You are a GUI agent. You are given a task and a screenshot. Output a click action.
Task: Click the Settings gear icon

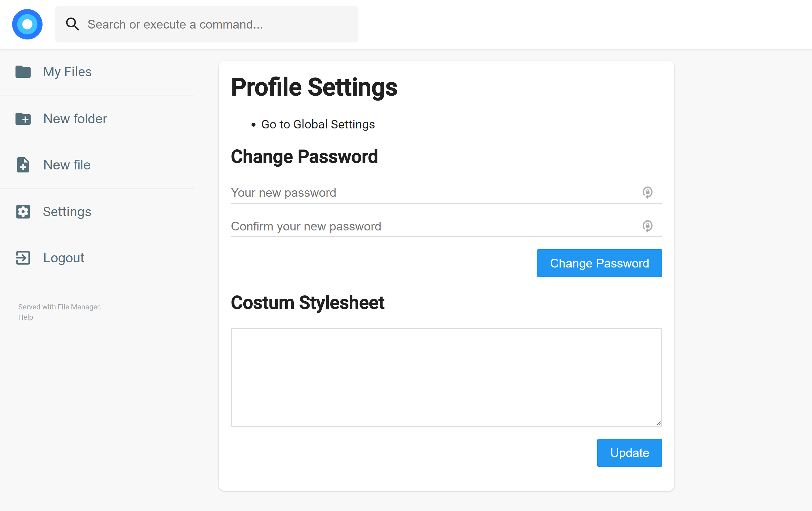(x=22, y=211)
